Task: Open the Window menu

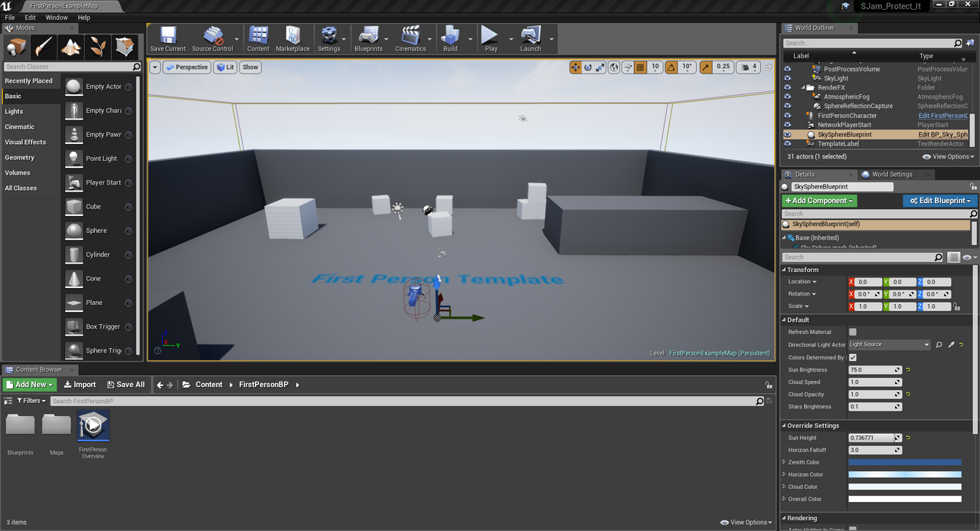Action: [x=57, y=18]
